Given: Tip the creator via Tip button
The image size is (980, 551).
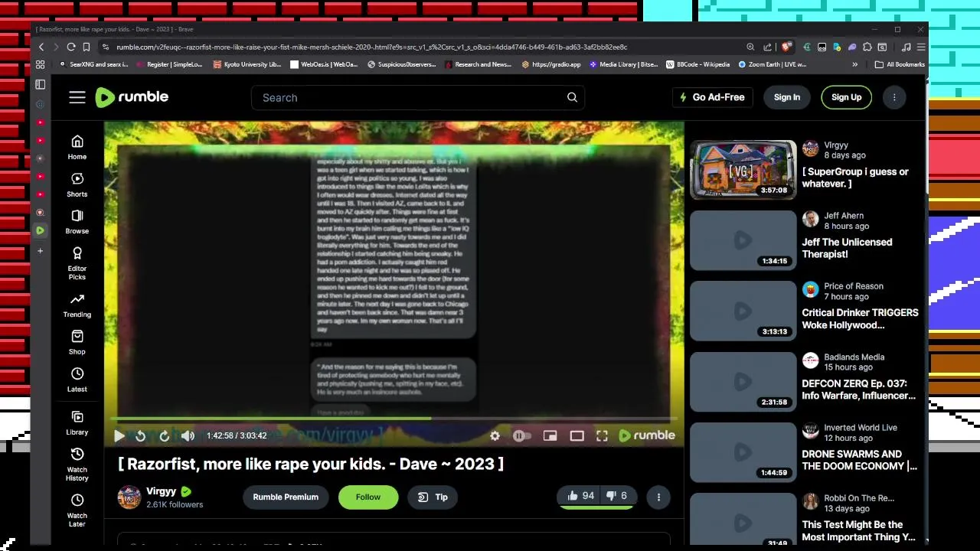Looking at the screenshot, I should [x=433, y=497].
